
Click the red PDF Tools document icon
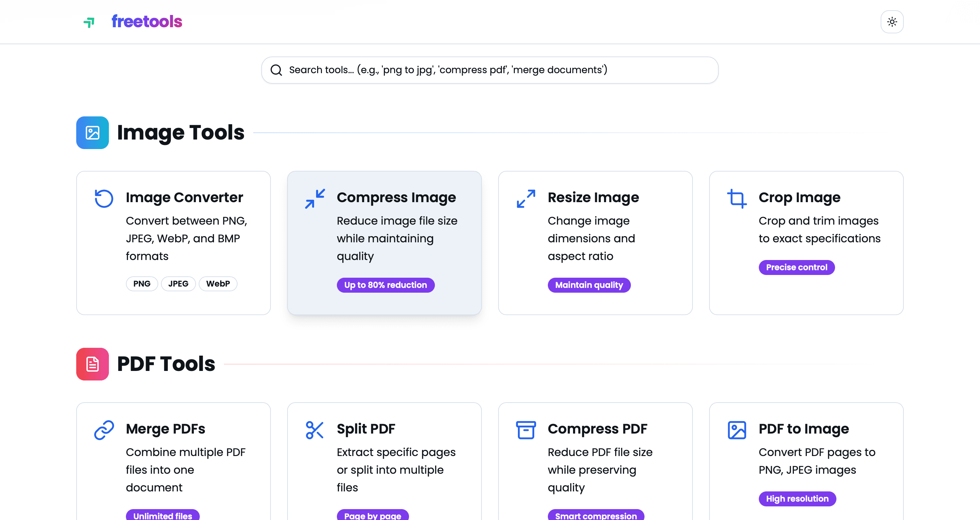(92, 364)
